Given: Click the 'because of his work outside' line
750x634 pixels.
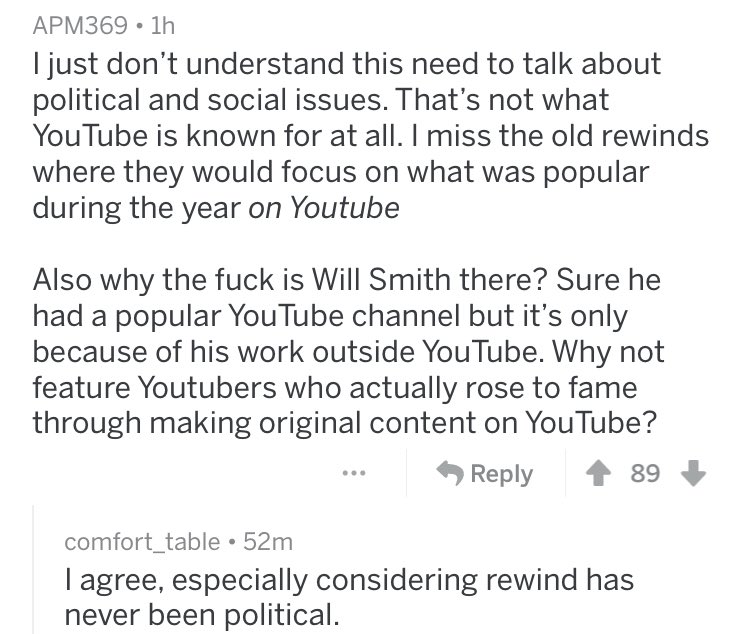Looking at the screenshot, I should click(348, 352).
